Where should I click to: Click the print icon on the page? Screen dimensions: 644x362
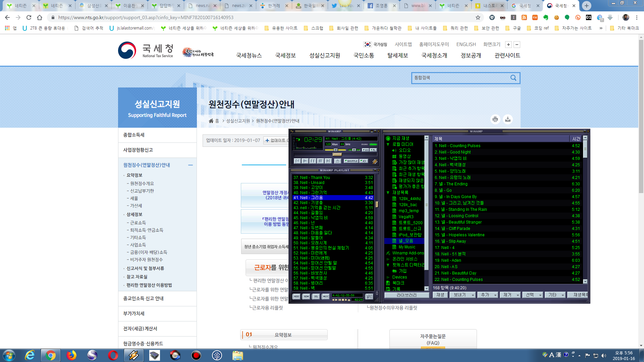(495, 119)
